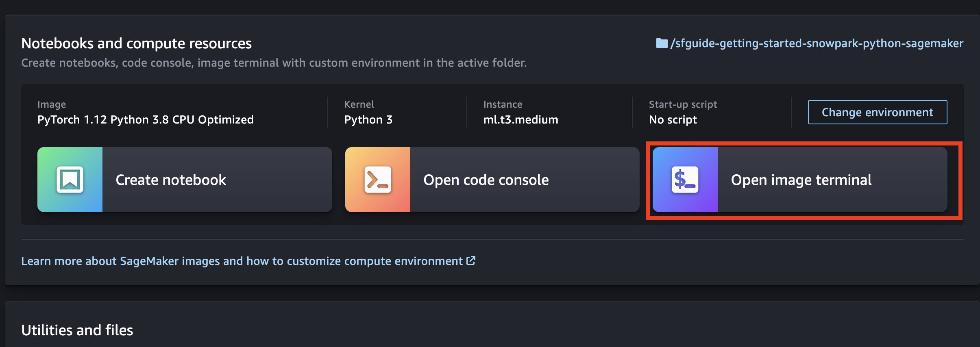
Task: Click the purple image terminal dollar icon
Action: (685, 180)
